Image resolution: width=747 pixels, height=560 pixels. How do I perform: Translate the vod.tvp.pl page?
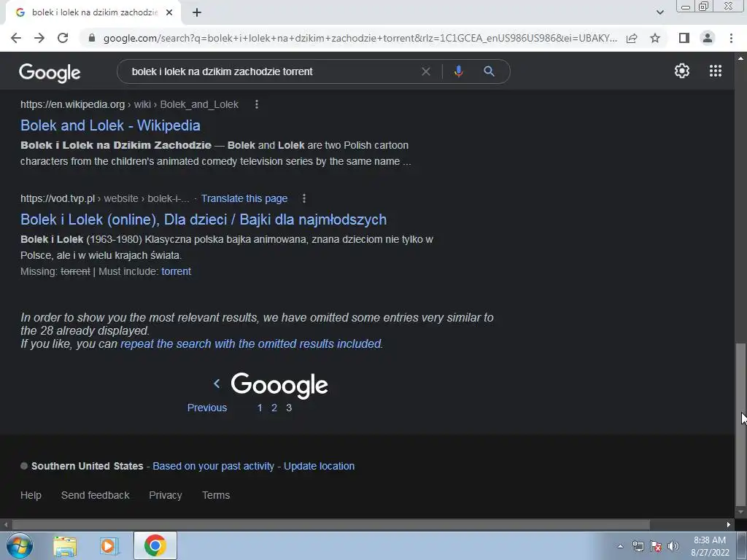click(x=244, y=198)
